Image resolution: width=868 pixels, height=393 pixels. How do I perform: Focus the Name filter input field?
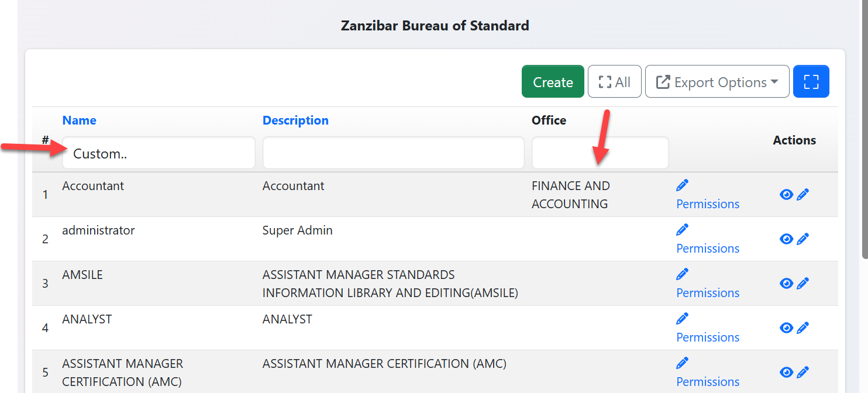[x=159, y=154]
